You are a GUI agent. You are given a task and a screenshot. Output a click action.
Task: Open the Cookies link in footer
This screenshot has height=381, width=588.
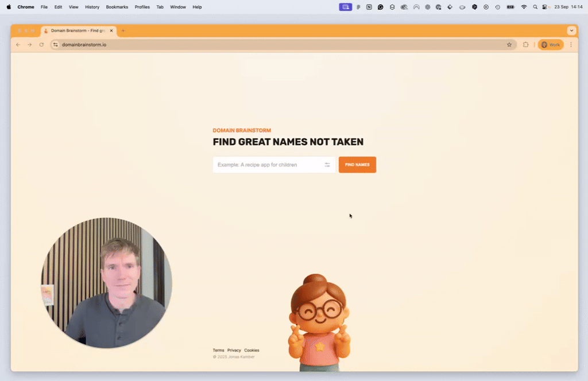point(252,350)
